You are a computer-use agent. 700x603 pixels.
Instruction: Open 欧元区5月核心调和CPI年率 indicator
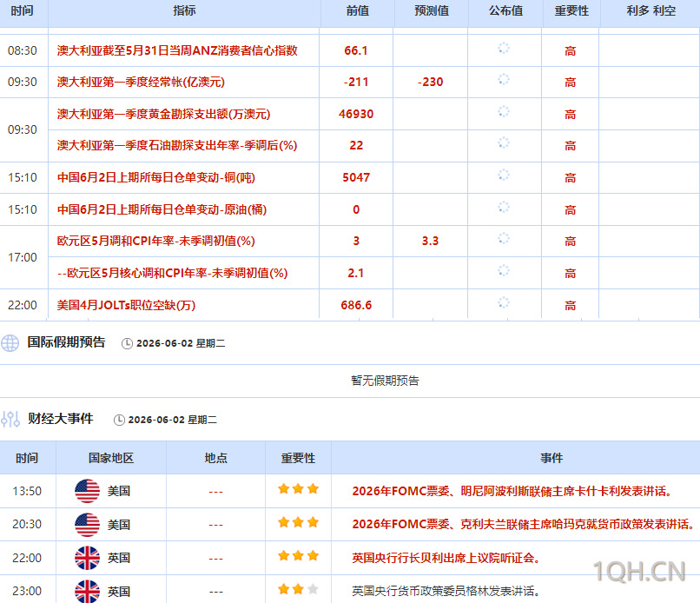coord(172,273)
